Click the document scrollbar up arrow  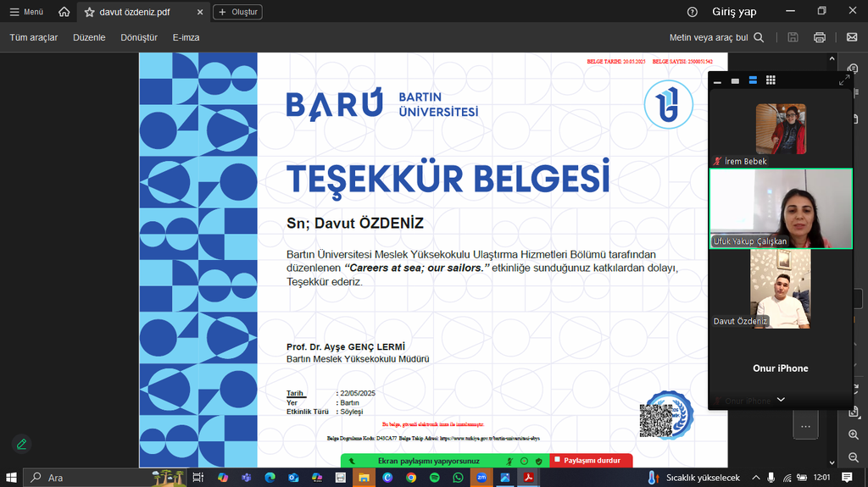click(x=832, y=58)
